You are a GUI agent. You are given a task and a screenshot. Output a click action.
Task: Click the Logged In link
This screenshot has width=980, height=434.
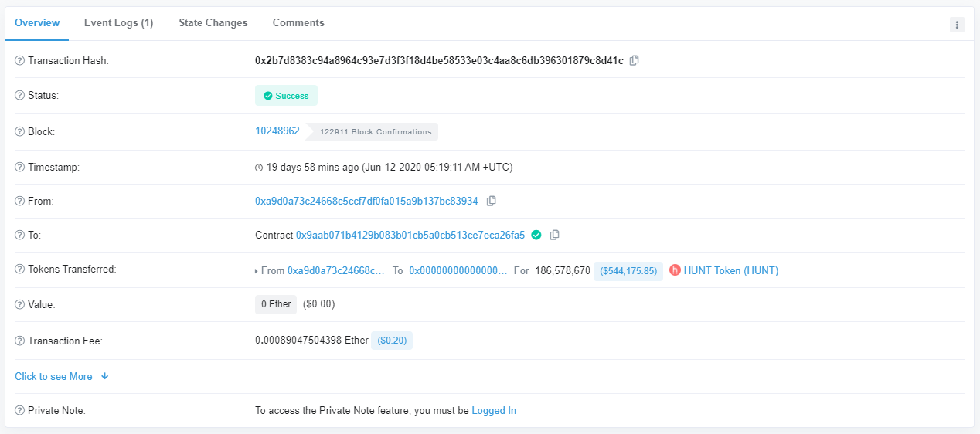tap(494, 411)
